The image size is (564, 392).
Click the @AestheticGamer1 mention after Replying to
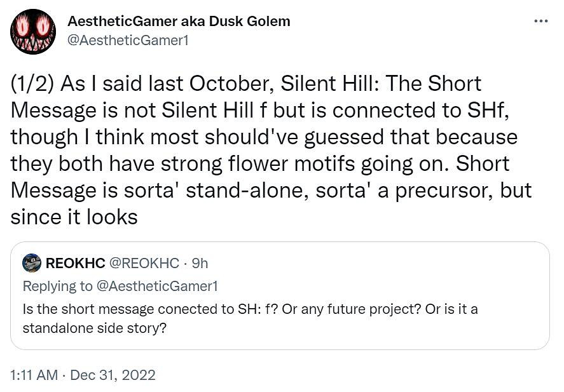tap(157, 286)
